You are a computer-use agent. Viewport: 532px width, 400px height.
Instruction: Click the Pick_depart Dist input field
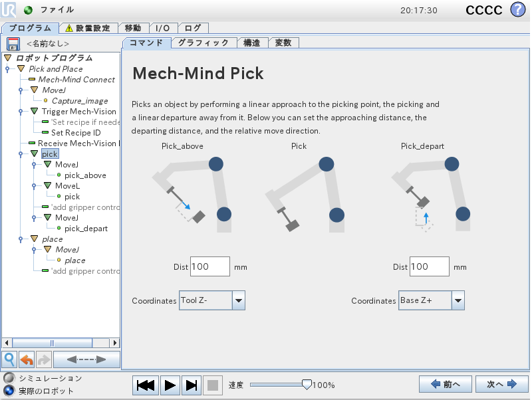click(x=430, y=266)
